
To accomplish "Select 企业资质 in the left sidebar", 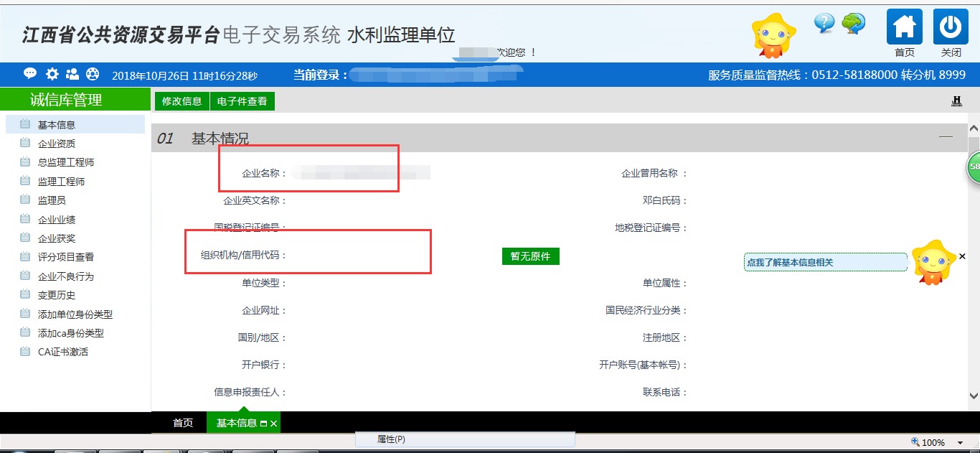I will [57, 144].
